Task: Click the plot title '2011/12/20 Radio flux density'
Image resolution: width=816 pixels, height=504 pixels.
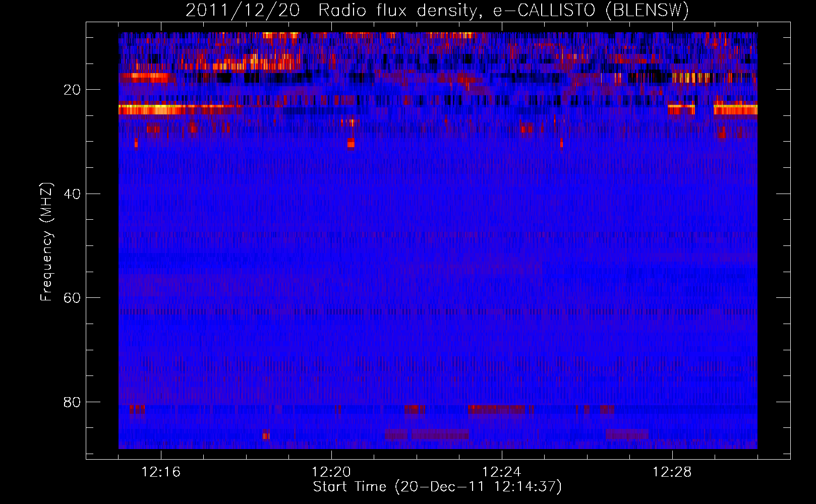Action: pyautogui.click(x=437, y=10)
